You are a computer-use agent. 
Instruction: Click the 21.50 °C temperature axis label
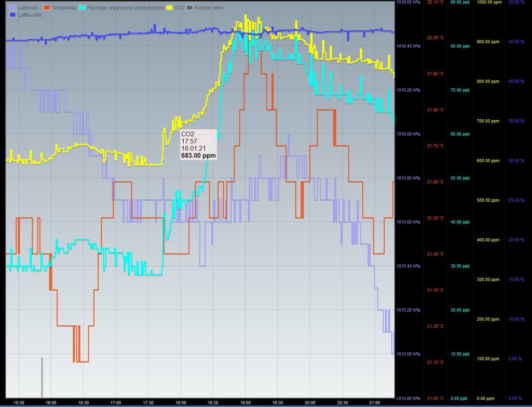point(435,218)
